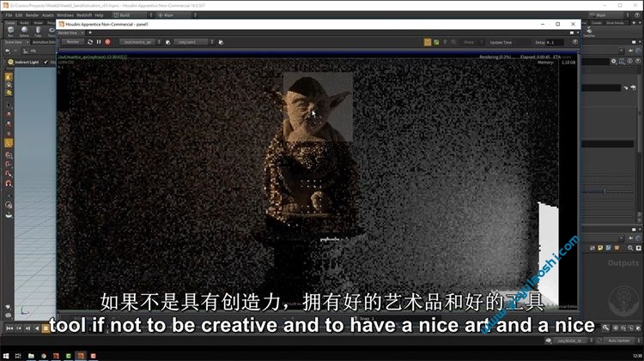The width and height of the screenshot is (644, 361).
Task: Click the info icon in parameter pane
Action: [x=629, y=61]
